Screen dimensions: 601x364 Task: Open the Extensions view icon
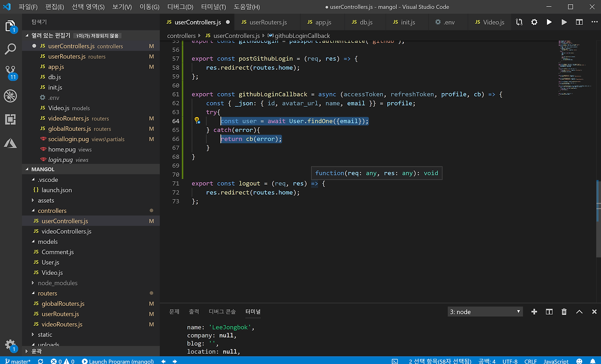[10, 120]
